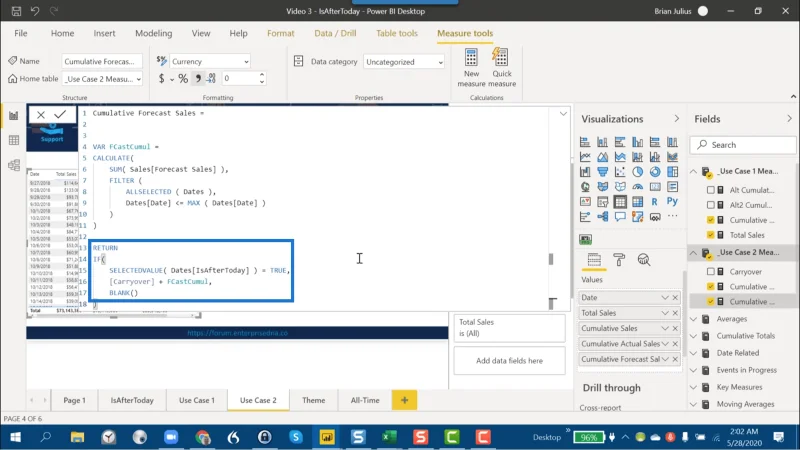
Task: Click the New measure button
Action: (471, 68)
